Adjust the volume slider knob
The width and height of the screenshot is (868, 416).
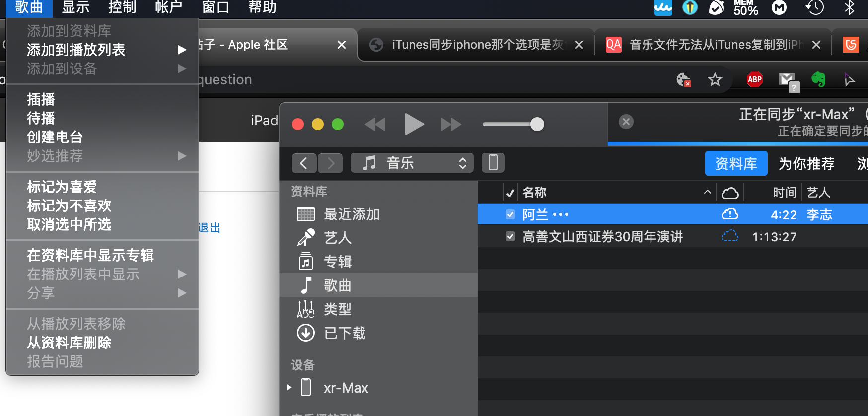537,124
